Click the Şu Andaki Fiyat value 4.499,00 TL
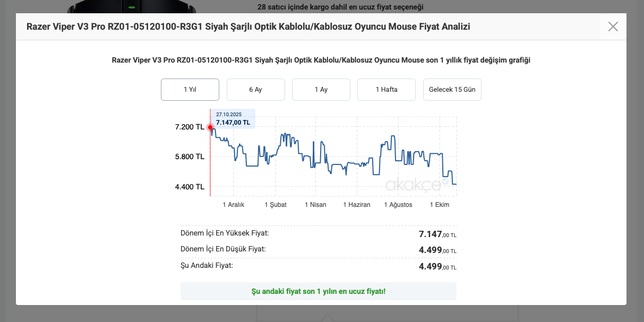This screenshot has height=322, width=644. (x=437, y=266)
